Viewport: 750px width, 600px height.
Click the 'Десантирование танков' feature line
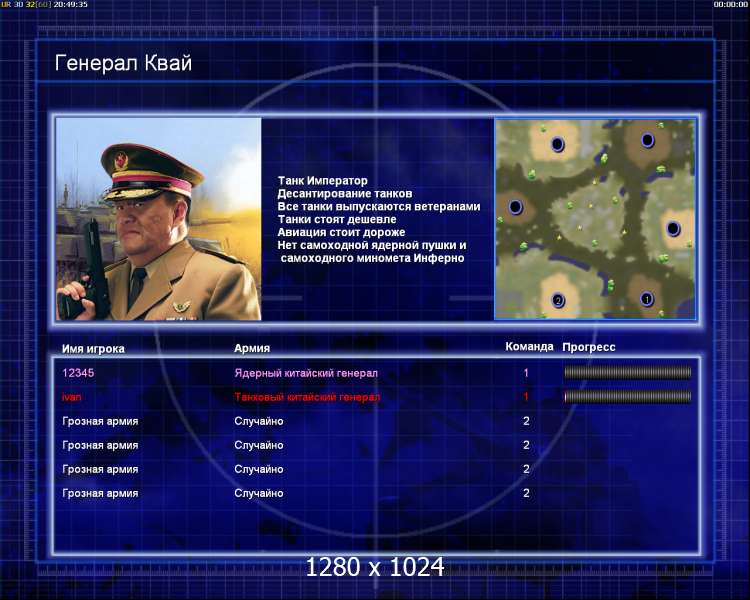point(344,194)
